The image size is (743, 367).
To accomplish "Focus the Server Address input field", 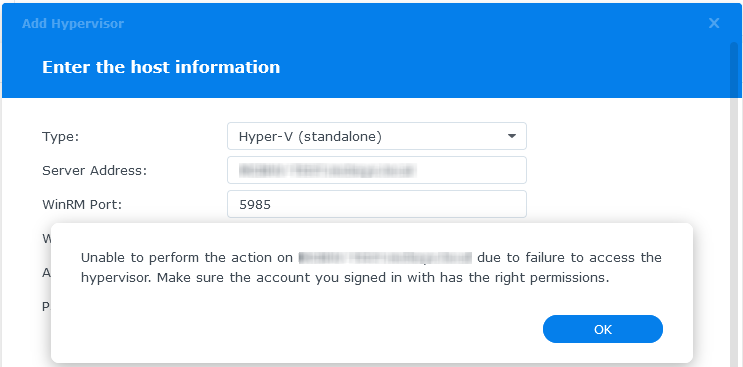I will (377, 170).
